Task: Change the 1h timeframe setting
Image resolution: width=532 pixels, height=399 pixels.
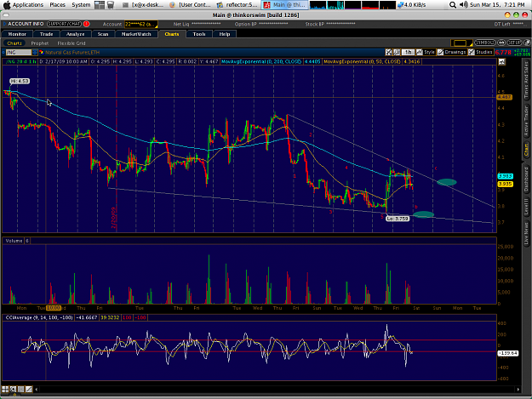Action: (409, 52)
